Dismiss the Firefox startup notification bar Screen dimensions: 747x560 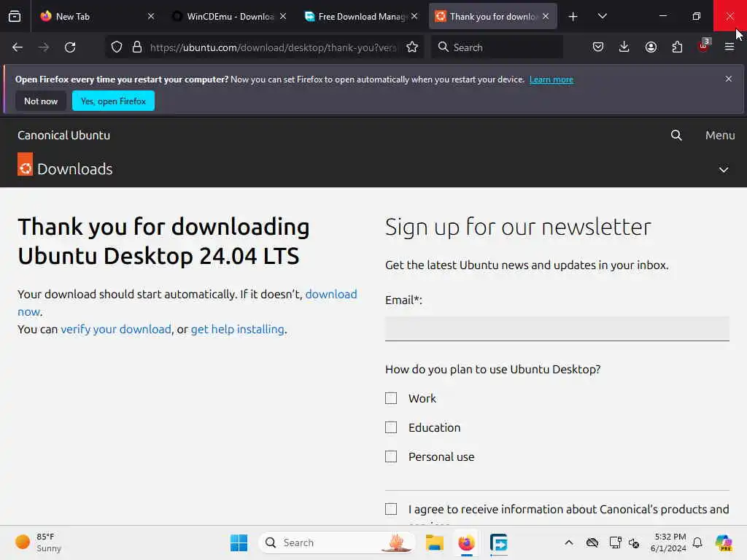coord(729,79)
